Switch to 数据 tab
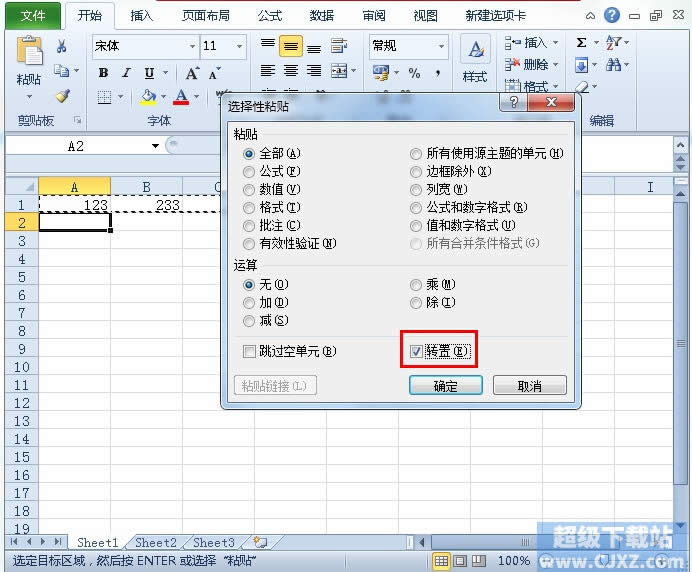692x572 pixels. coord(322,15)
